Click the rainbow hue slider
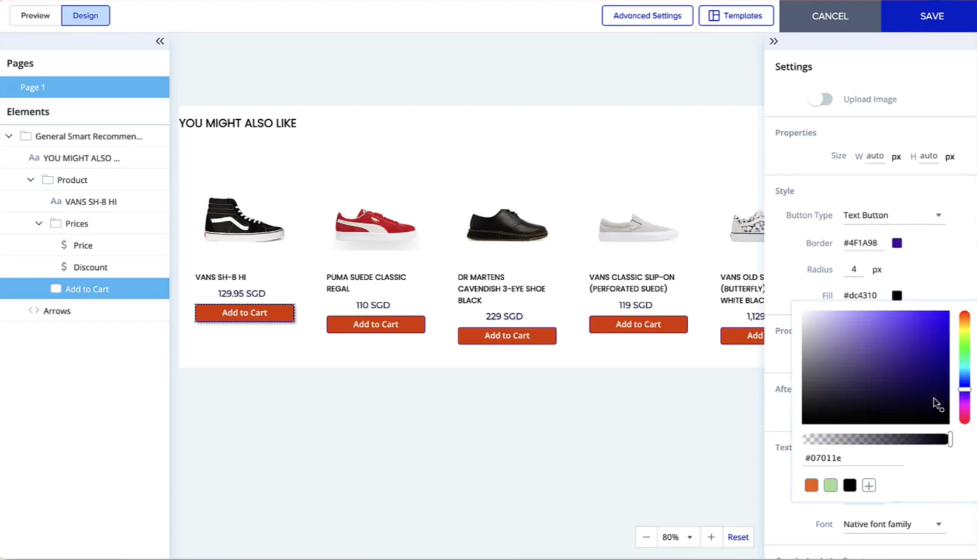This screenshot has height=560, width=977. pyautogui.click(x=964, y=367)
